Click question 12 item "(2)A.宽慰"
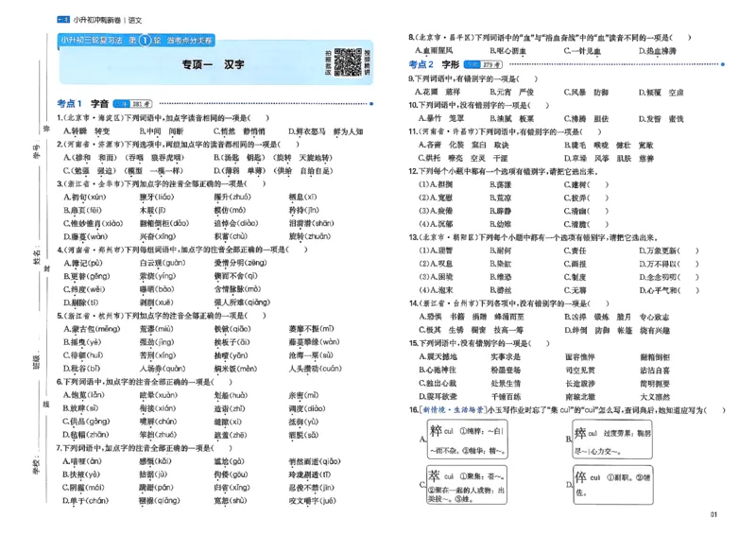 click(x=436, y=198)
